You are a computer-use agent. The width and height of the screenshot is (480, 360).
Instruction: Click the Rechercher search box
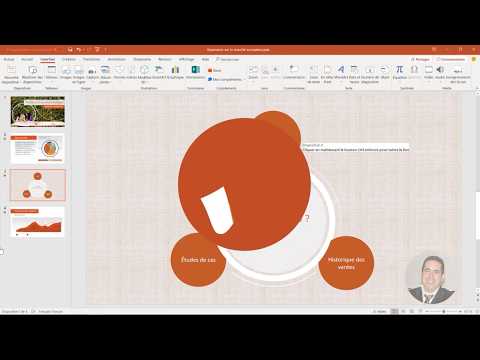(x=228, y=59)
